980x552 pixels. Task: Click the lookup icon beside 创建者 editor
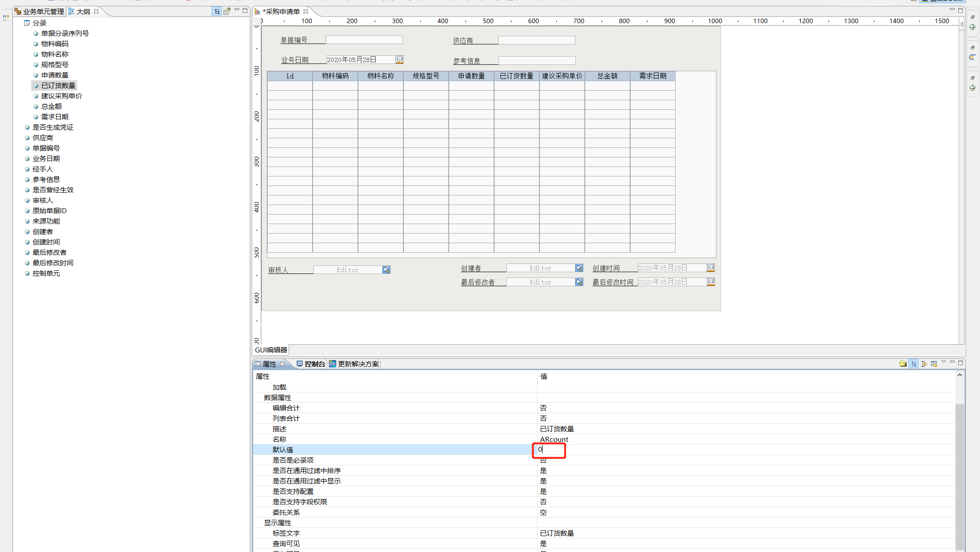pyautogui.click(x=579, y=268)
